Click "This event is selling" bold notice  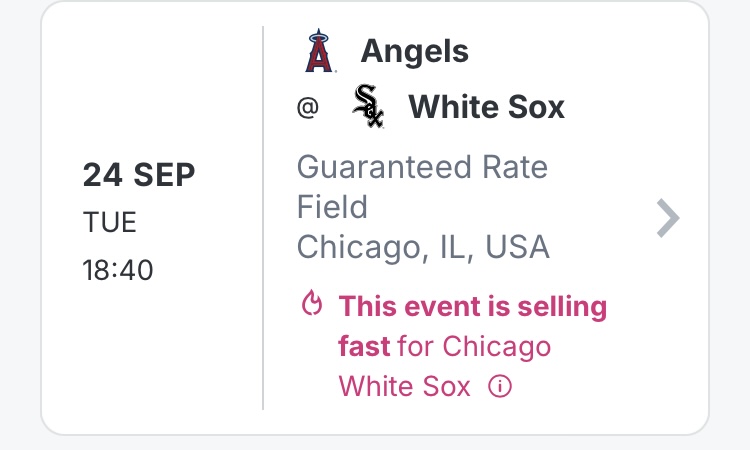click(473, 306)
